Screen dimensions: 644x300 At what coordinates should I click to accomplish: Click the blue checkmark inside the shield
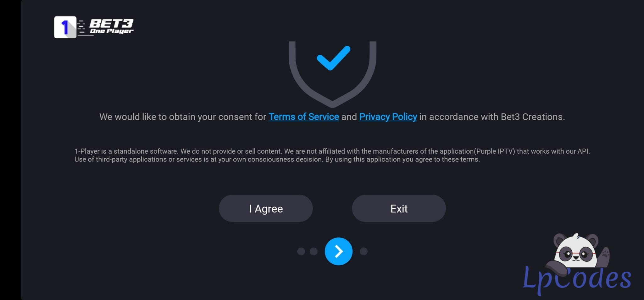click(333, 58)
